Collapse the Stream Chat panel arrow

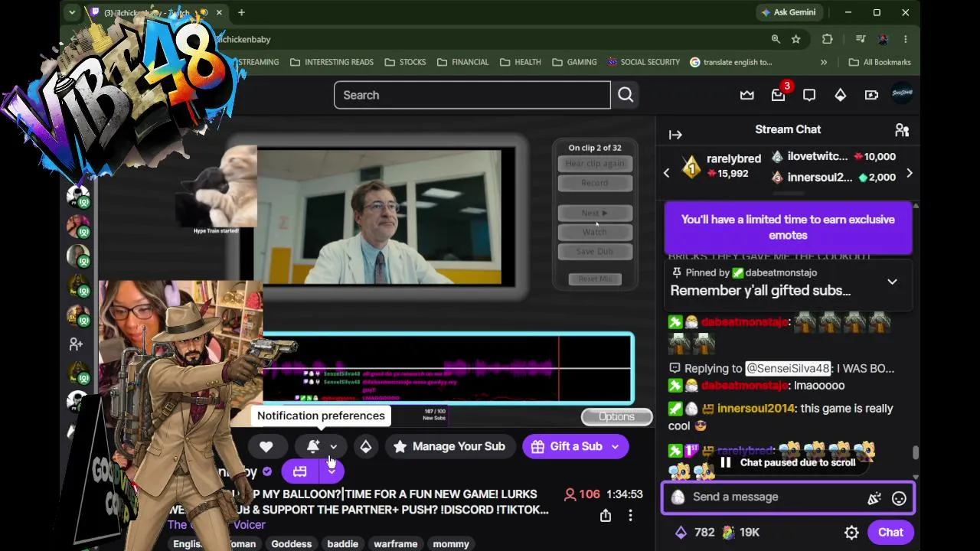[x=675, y=135]
